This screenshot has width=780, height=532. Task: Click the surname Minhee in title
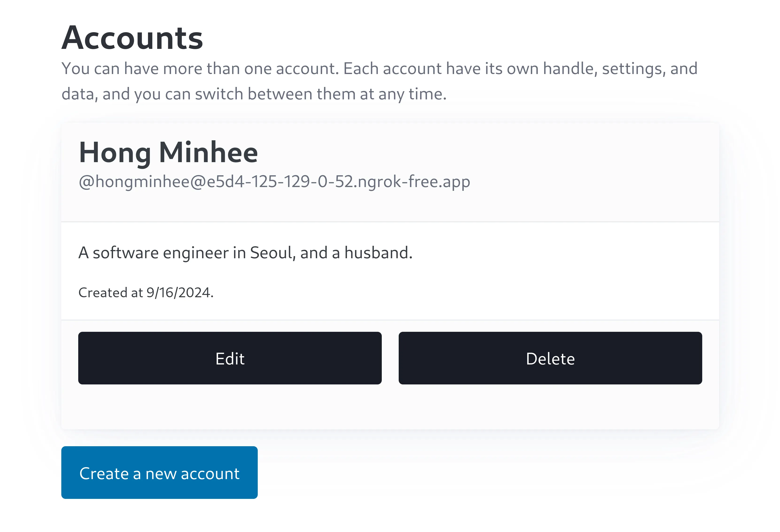tap(208, 153)
